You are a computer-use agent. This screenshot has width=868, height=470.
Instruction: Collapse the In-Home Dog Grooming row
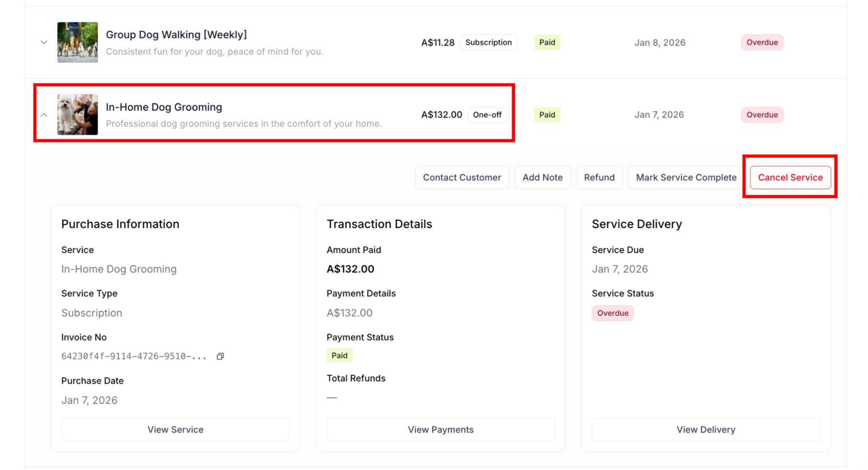tap(44, 115)
